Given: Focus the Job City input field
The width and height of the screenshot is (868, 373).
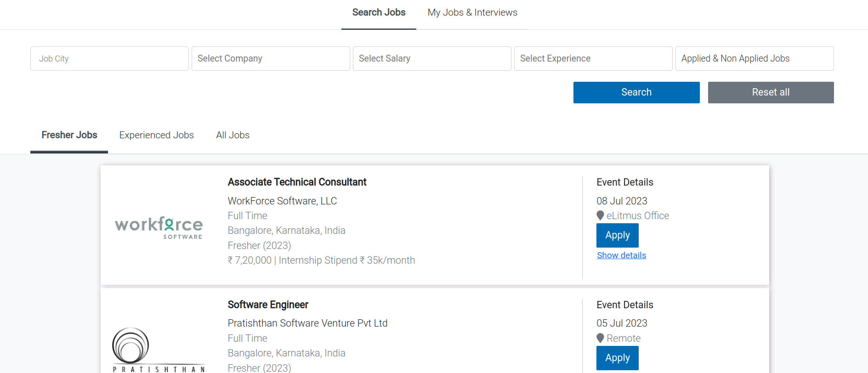Looking at the screenshot, I should [x=109, y=58].
